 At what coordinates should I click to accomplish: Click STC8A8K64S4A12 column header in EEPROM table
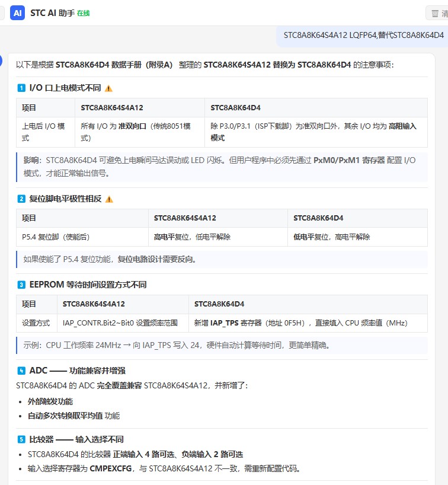point(123,304)
